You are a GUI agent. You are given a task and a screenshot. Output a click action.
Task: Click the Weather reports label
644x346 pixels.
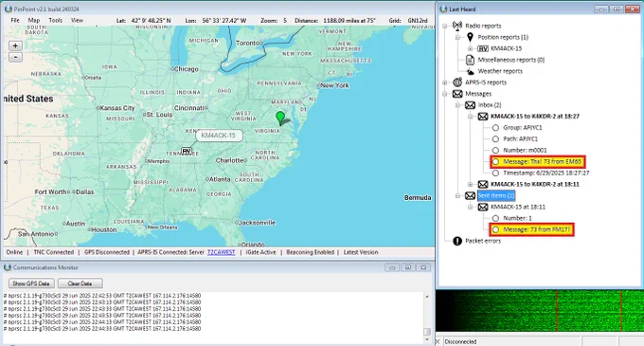click(500, 71)
